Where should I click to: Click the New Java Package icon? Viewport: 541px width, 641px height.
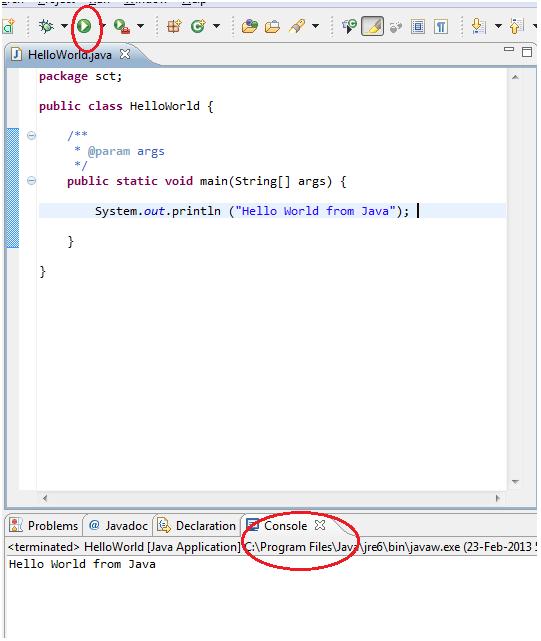point(174,27)
